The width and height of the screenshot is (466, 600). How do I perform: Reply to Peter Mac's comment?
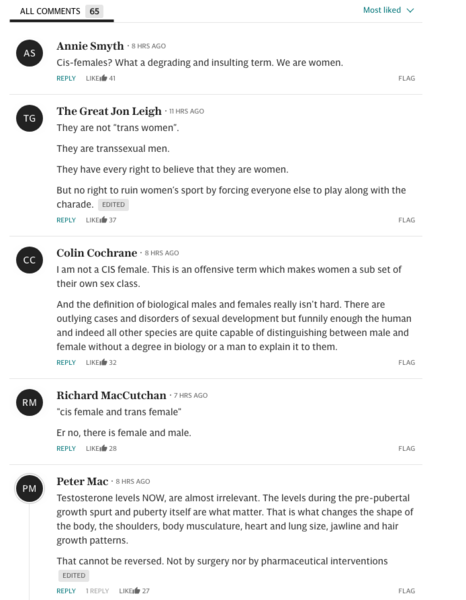(x=66, y=590)
